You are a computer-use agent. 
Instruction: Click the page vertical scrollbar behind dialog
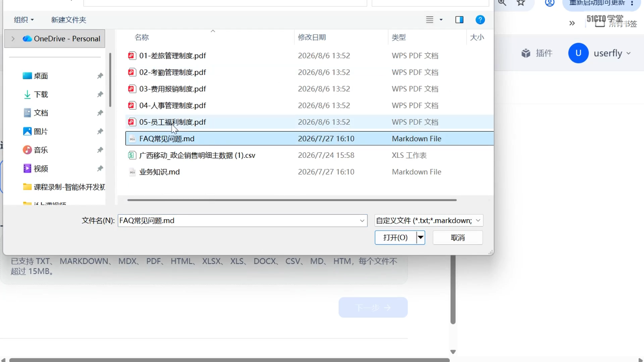point(453,289)
